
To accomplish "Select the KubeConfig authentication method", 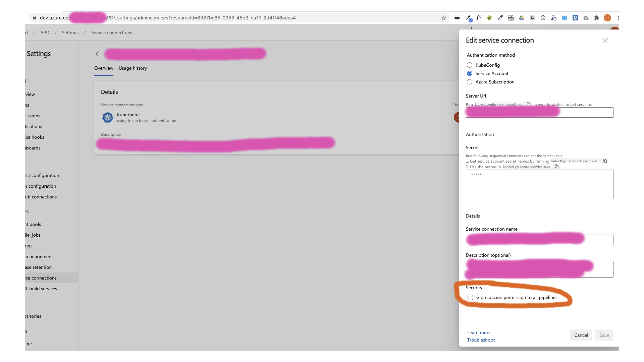I will point(470,65).
